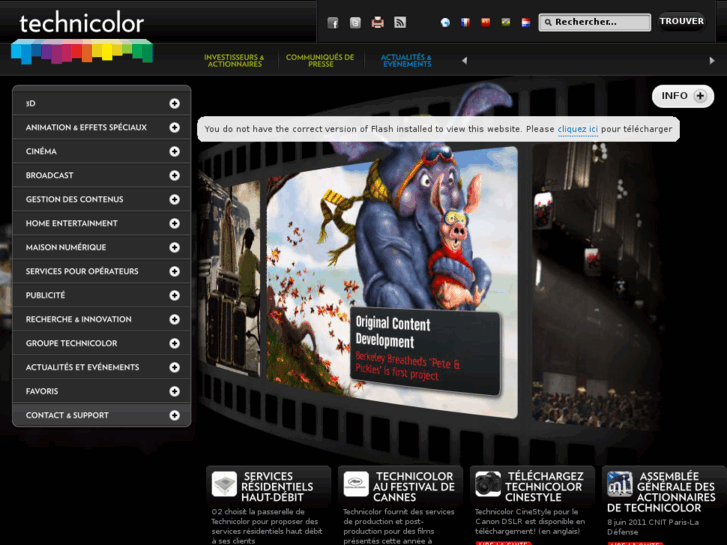The width and height of the screenshot is (727, 545).
Task: Open the RSS feed icon
Action: [x=400, y=22]
